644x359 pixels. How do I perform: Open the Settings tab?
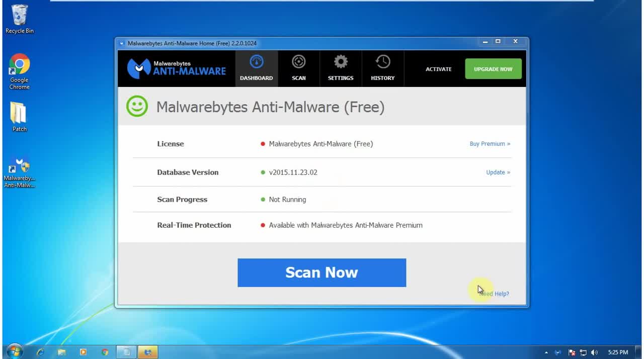[x=341, y=69]
